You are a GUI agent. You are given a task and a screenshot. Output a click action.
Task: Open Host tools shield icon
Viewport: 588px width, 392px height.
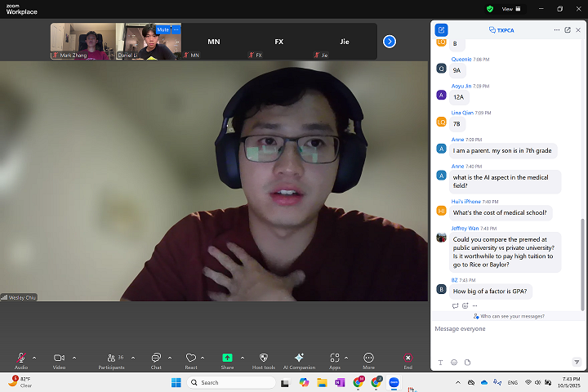(263, 359)
